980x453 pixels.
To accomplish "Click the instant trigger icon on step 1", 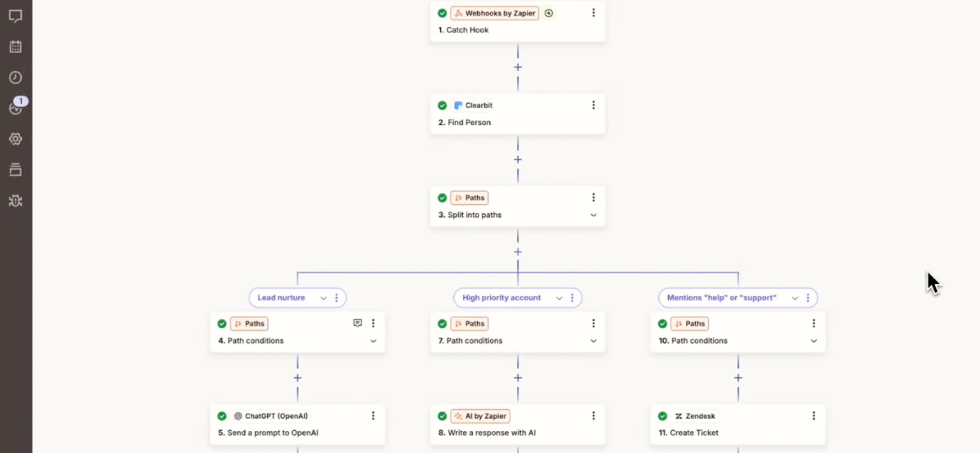I will click(549, 13).
